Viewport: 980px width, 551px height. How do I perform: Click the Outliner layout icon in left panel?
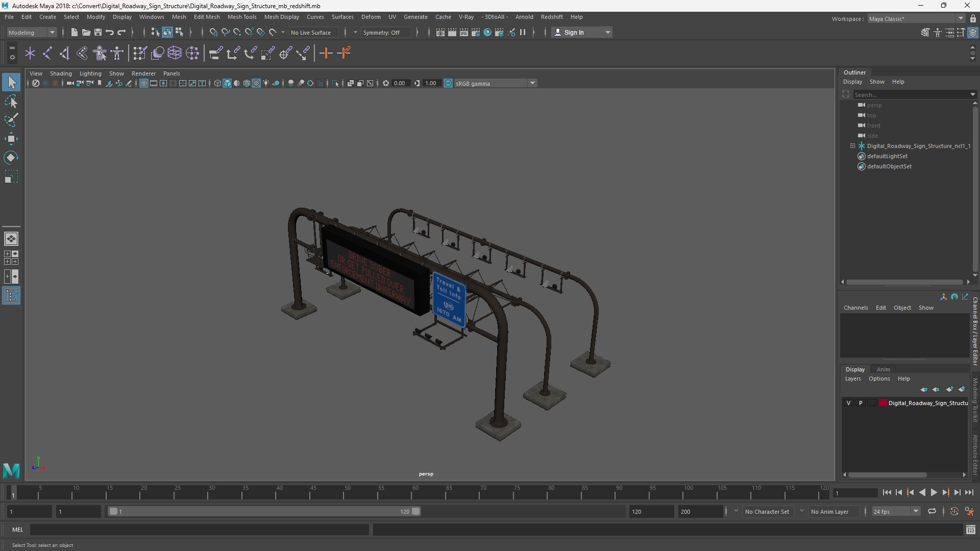point(11,296)
